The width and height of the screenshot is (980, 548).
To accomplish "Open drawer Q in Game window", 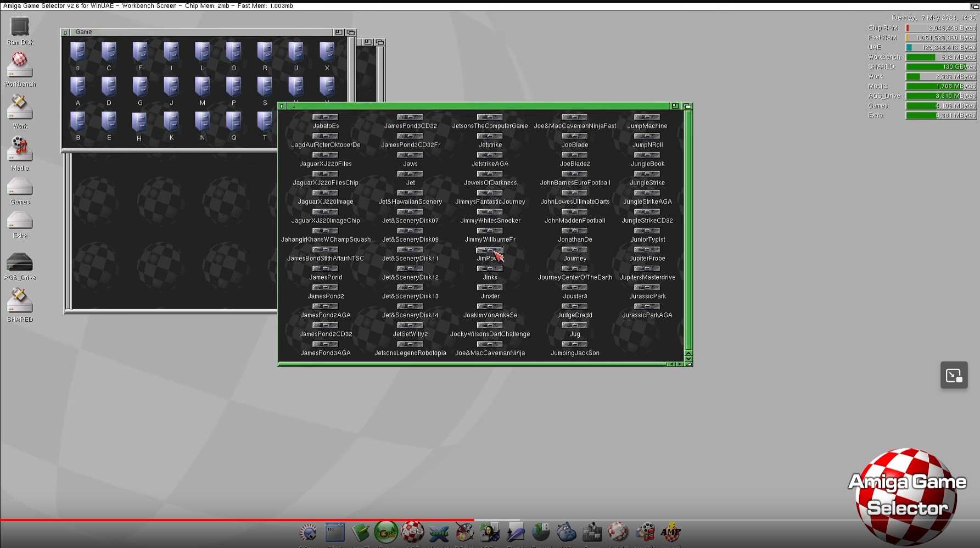I will (x=233, y=126).
